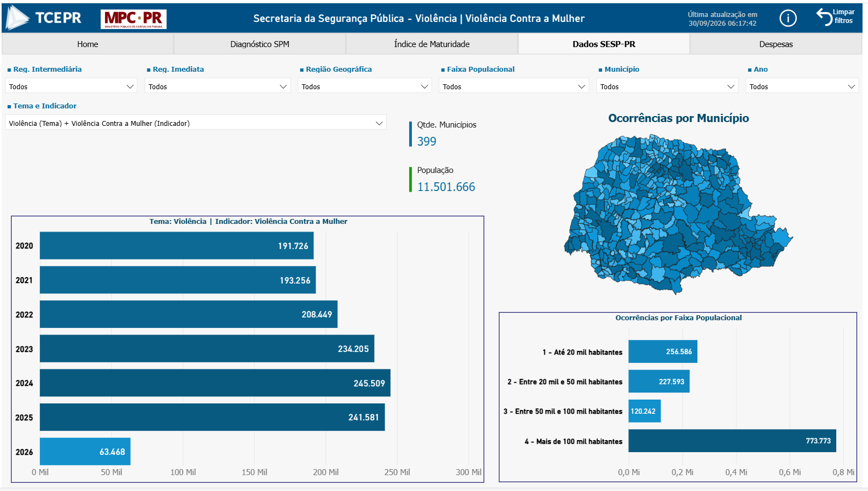Select the 2020 bar showing 191.726

[177, 246]
